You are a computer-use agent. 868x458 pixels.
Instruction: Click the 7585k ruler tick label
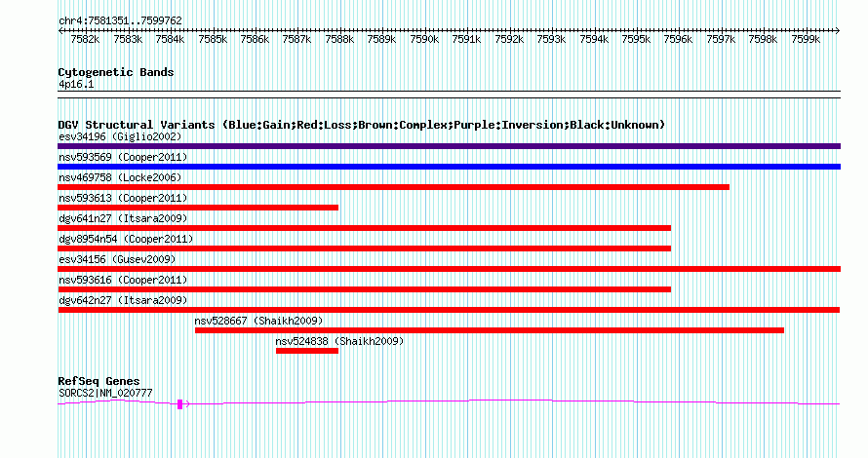click(213, 39)
